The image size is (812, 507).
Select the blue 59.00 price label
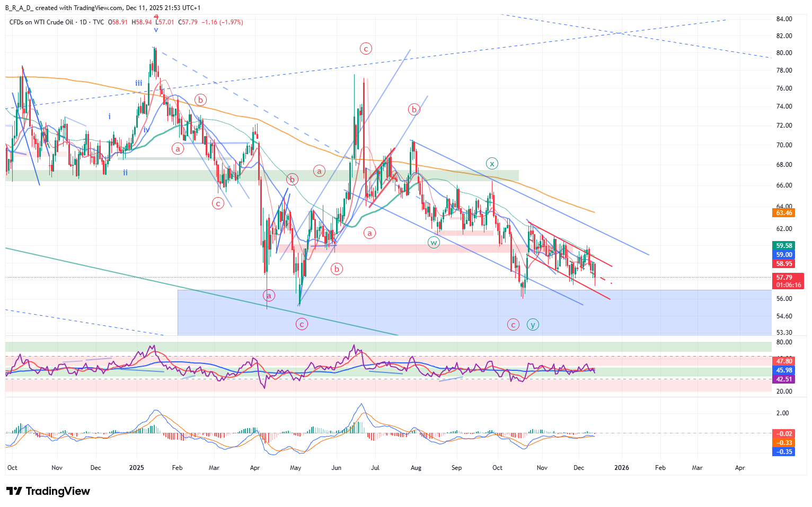tap(784, 255)
